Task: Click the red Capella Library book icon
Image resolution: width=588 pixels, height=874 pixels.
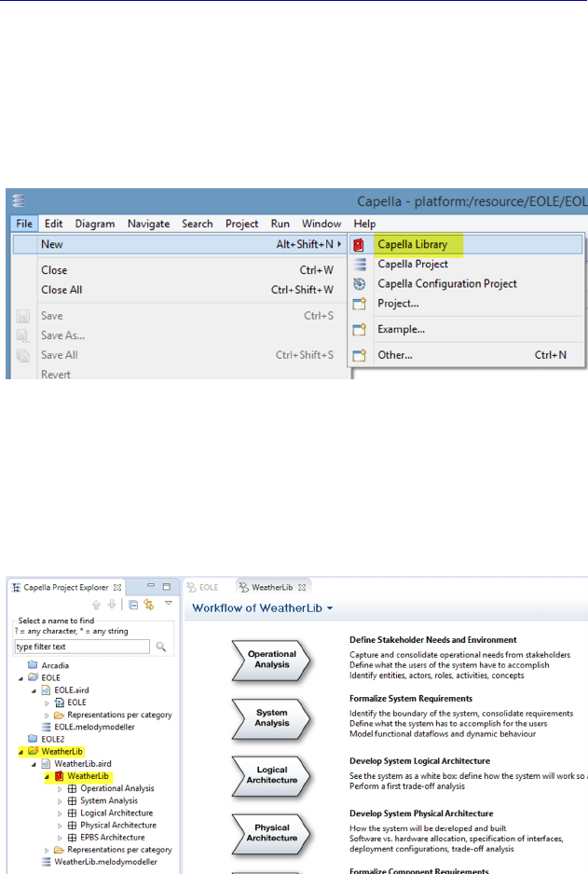Action: (359, 245)
